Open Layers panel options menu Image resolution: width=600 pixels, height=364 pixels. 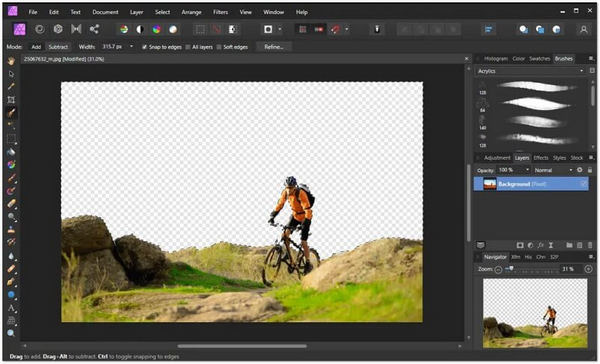click(x=591, y=158)
